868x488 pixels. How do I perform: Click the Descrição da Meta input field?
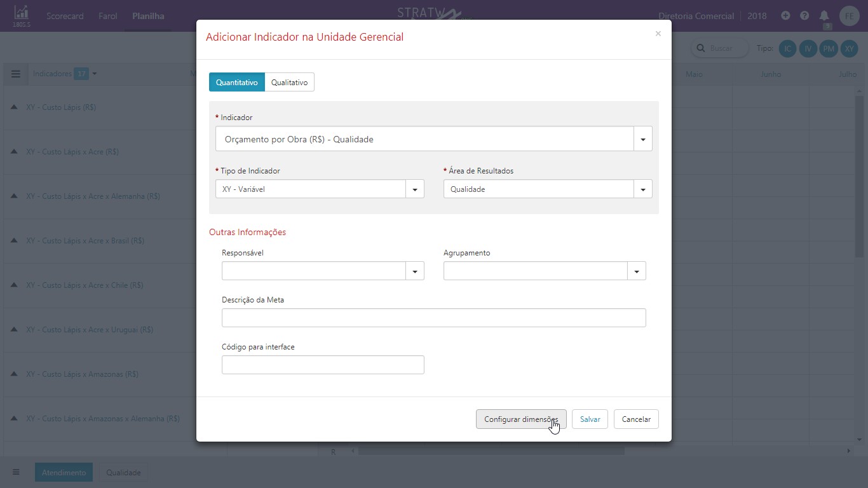433,318
